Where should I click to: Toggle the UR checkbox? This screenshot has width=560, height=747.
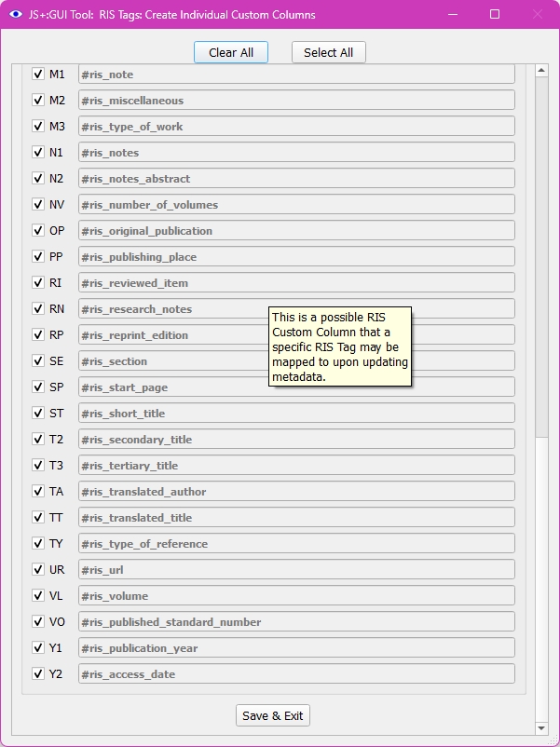coord(38,569)
